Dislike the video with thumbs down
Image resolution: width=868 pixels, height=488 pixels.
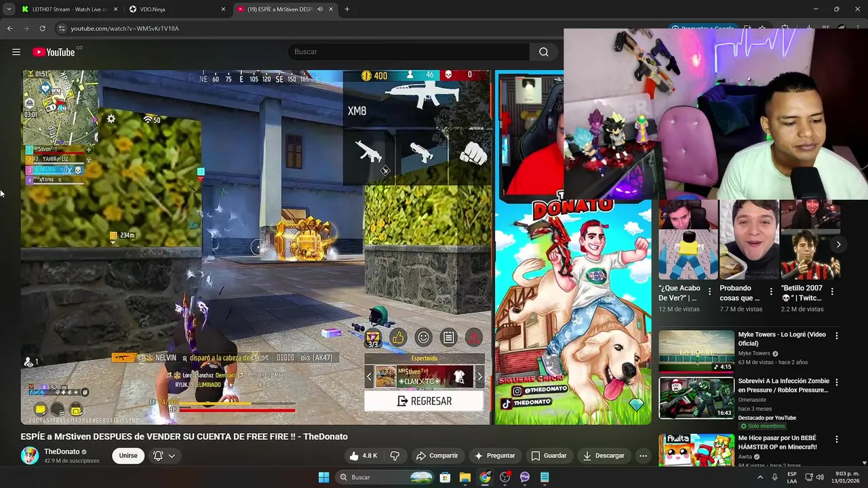(395, 455)
